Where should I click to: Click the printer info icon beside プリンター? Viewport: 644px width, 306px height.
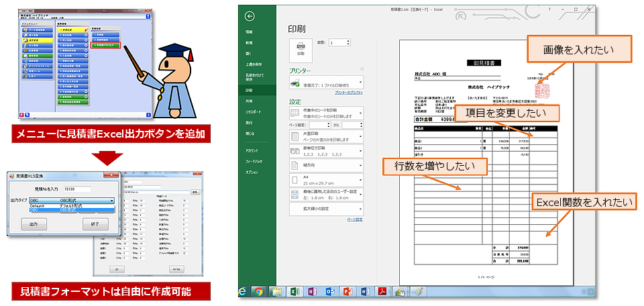coord(362,69)
